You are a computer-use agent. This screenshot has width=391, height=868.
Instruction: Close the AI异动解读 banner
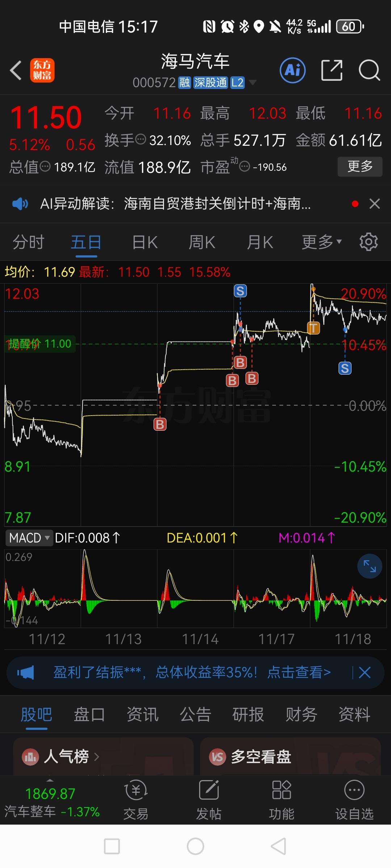coord(375,204)
